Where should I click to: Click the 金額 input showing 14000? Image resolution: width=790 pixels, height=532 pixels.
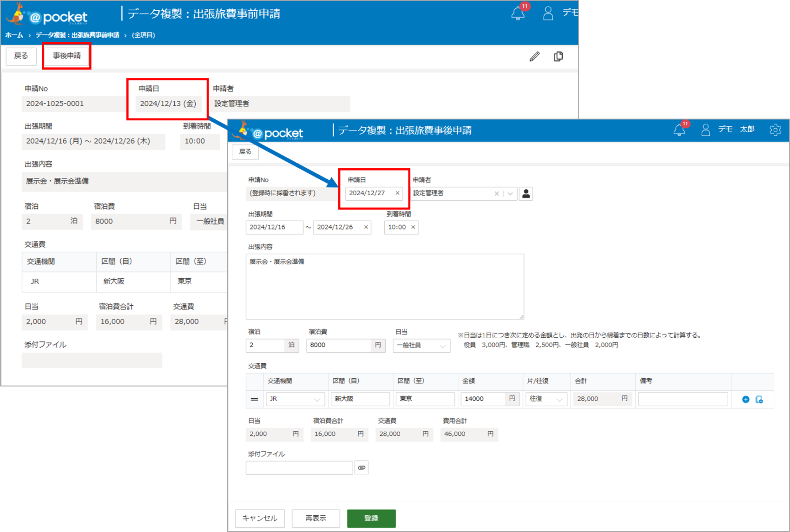point(483,399)
